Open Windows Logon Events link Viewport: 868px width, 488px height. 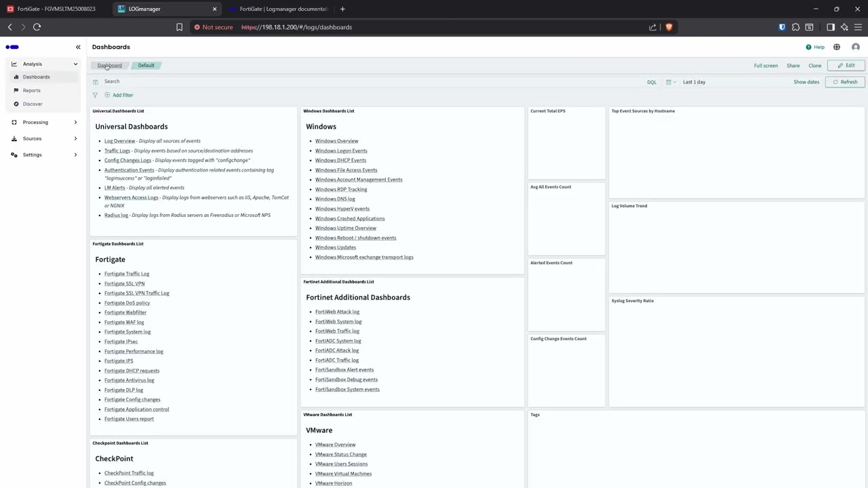341,150
